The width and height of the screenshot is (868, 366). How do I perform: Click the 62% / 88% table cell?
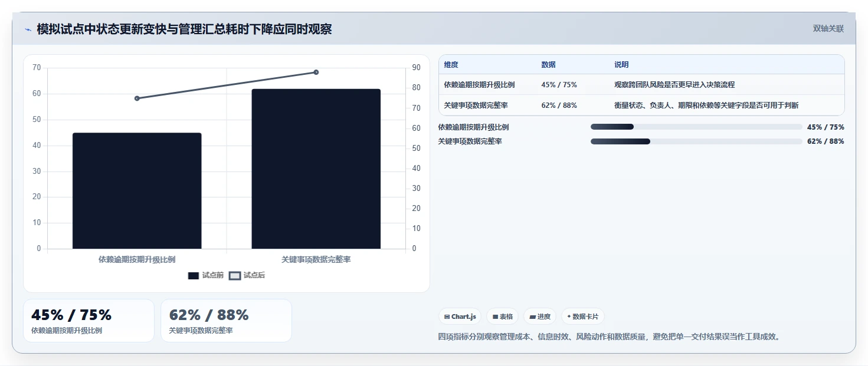pos(559,105)
